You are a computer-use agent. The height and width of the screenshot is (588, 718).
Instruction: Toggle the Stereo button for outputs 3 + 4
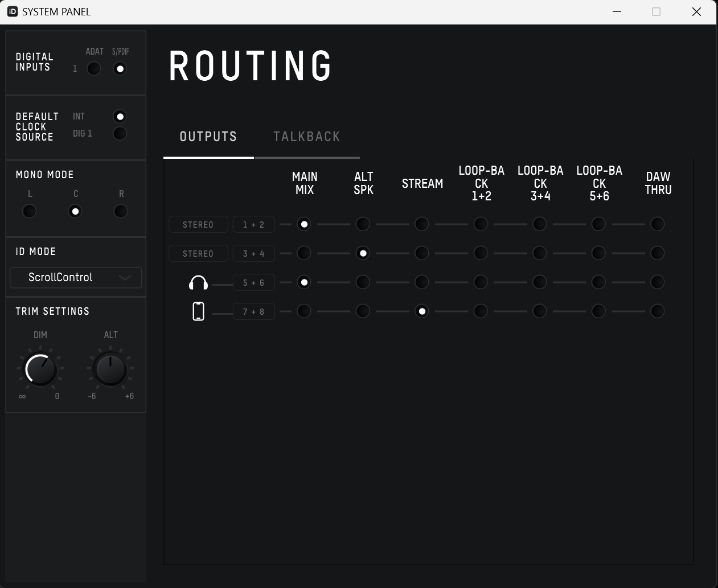198,253
